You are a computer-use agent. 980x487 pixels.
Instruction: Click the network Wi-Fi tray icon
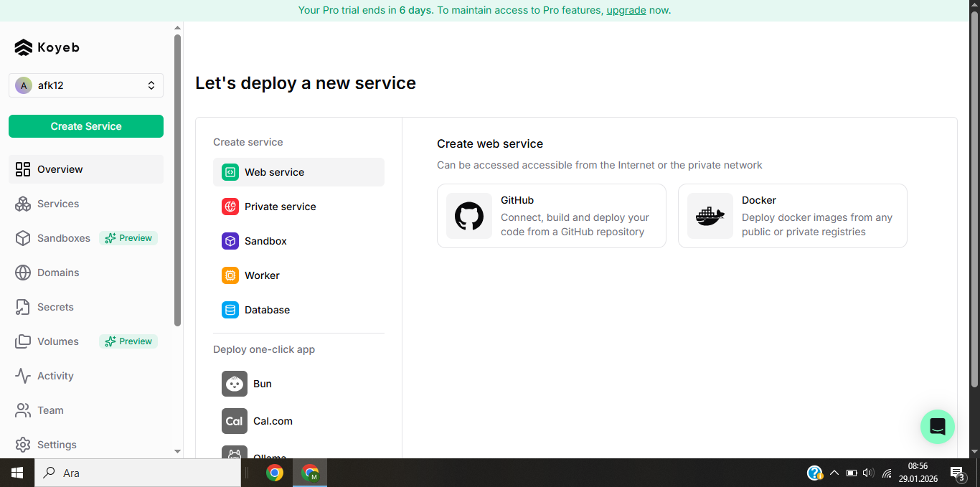pyautogui.click(x=887, y=473)
